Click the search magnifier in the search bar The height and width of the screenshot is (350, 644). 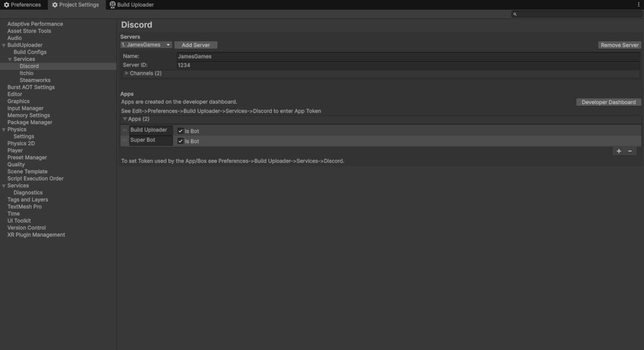click(515, 14)
